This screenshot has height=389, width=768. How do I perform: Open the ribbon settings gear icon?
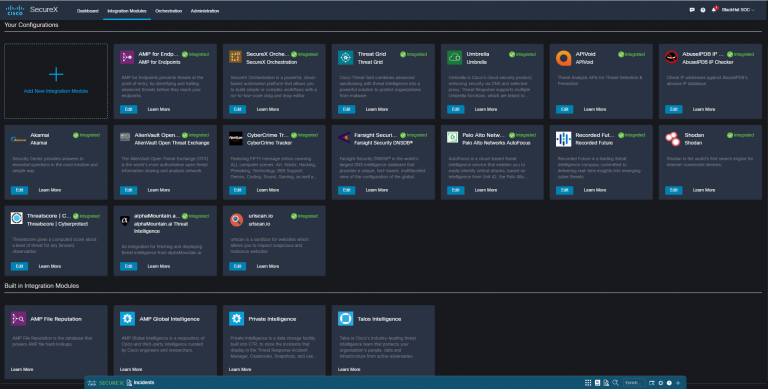661,383
